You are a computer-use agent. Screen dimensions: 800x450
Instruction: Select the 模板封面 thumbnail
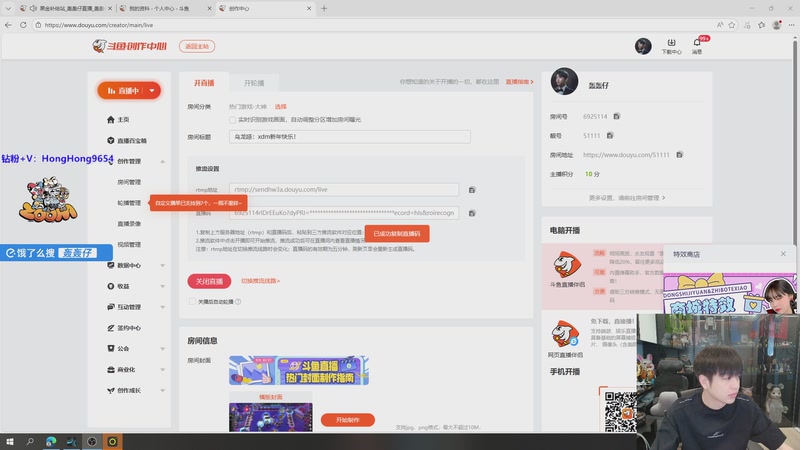pos(270,416)
